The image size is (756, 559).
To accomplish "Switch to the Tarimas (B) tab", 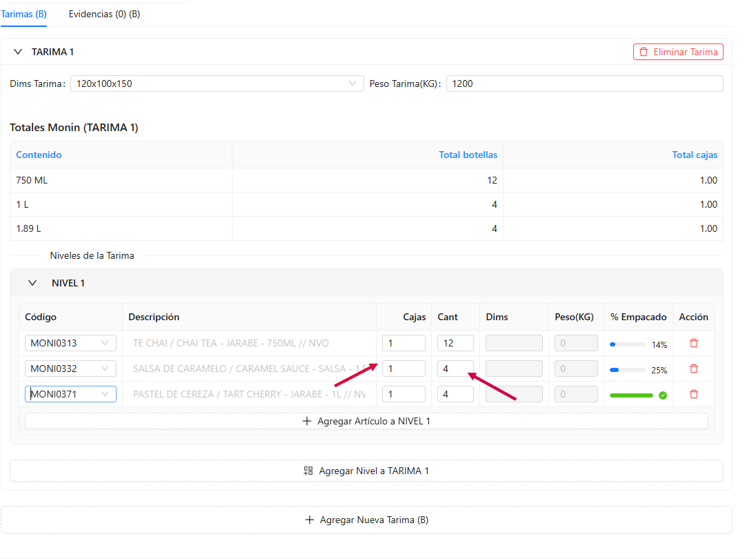I will click(x=23, y=14).
